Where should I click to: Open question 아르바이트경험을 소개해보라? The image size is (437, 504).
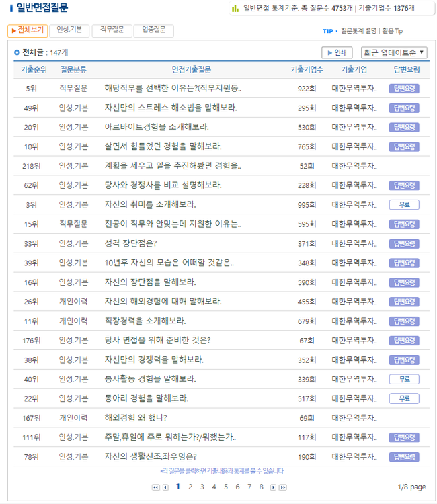157,127
